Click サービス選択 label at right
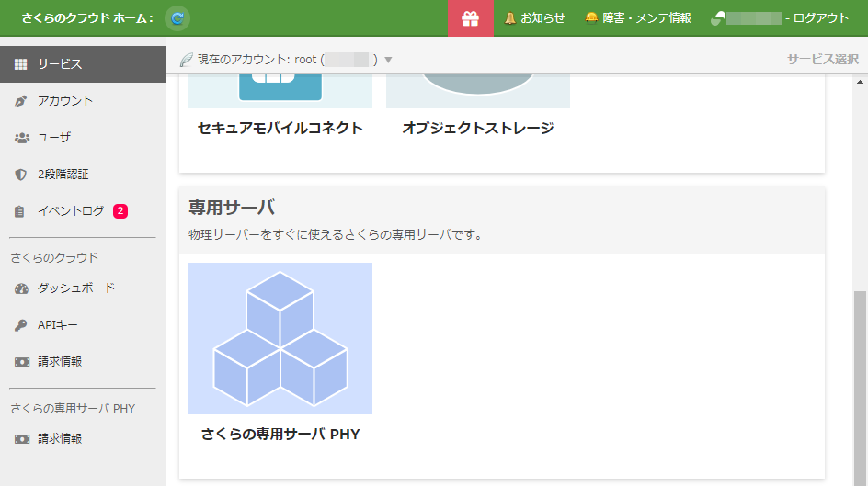868x486 pixels. pyautogui.click(x=823, y=59)
